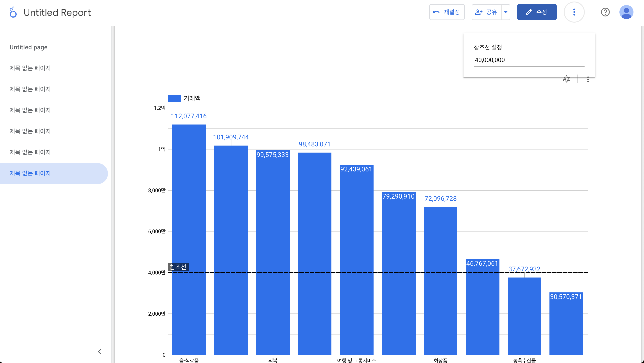Open the chart's three-dot options menu
Image resolution: width=644 pixels, height=363 pixels.
[588, 79]
